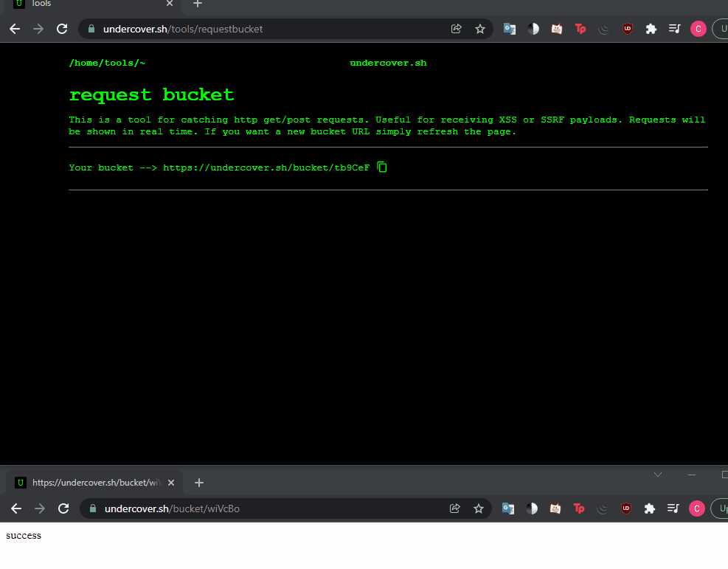Toggle dark mode half-circle extension in top window

coord(533,29)
